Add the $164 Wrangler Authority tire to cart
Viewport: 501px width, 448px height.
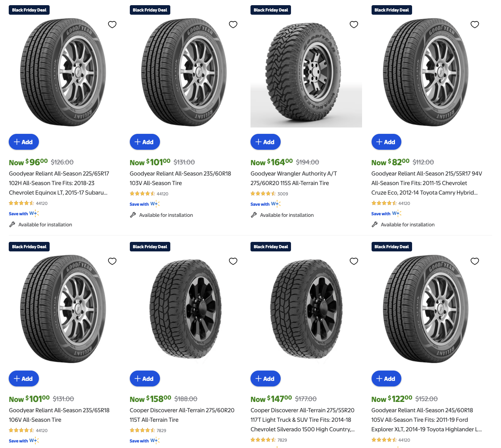click(x=265, y=142)
